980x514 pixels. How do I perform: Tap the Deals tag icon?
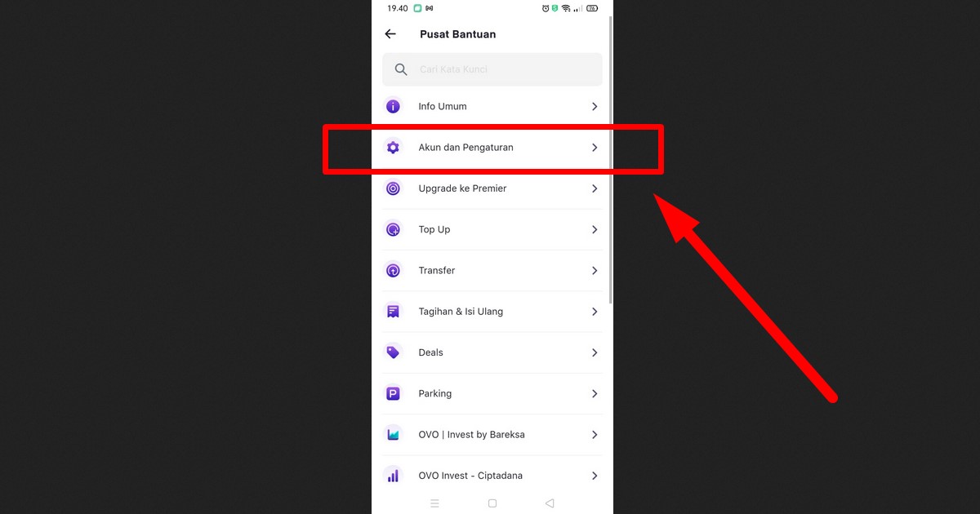(393, 352)
